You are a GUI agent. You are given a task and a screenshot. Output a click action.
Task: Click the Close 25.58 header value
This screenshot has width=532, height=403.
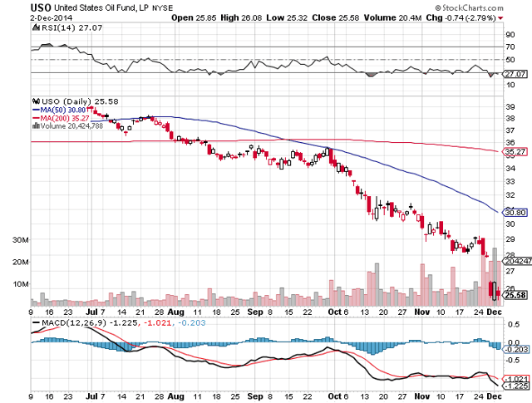point(336,18)
